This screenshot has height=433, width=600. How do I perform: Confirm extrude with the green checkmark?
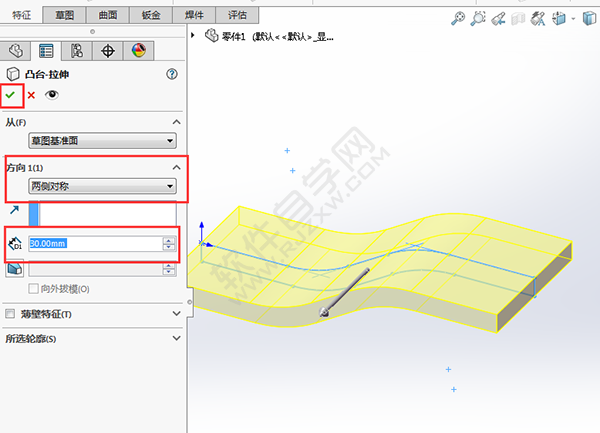[x=10, y=94]
